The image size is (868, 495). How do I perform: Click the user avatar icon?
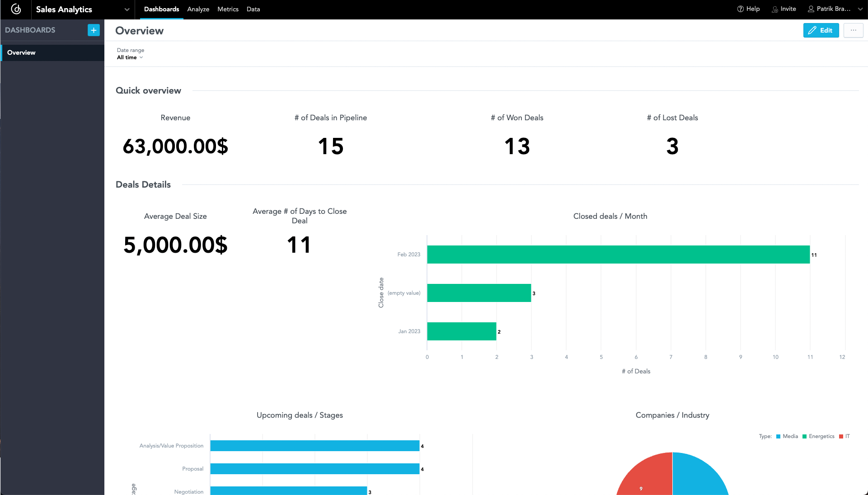point(811,9)
